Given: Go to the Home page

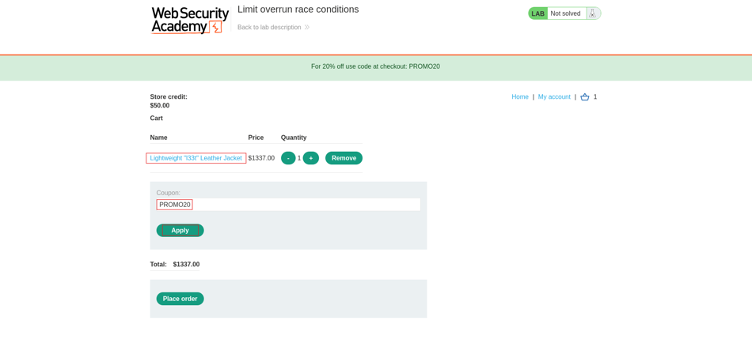Looking at the screenshot, I should pos(520,97).
